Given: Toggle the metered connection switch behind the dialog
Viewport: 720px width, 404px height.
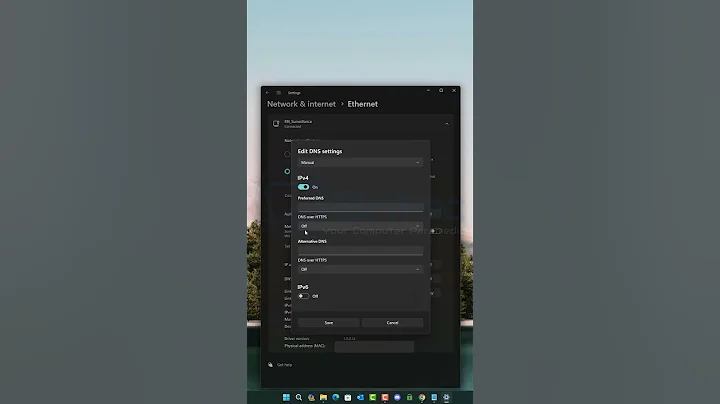Looking at the screenshot, I should [434, 231].
